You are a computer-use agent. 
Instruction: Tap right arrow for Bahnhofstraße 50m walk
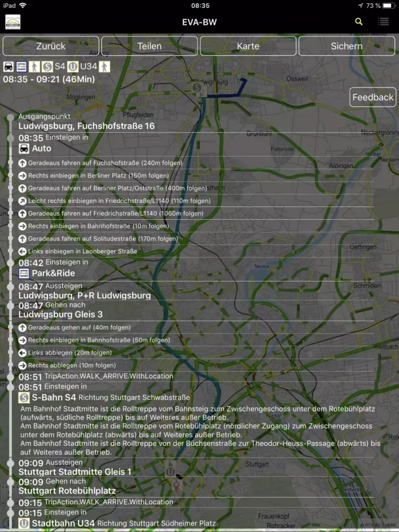[22, 340]
